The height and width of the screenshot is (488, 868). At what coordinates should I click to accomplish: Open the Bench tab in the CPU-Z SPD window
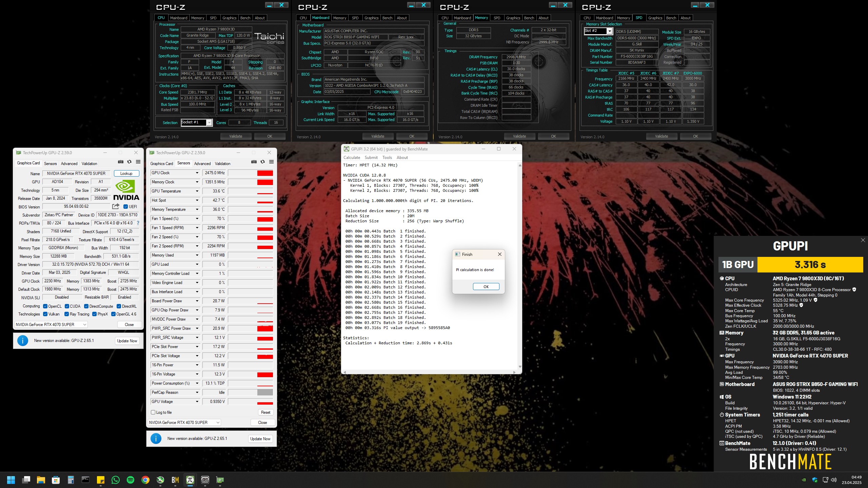coord(671,18)
